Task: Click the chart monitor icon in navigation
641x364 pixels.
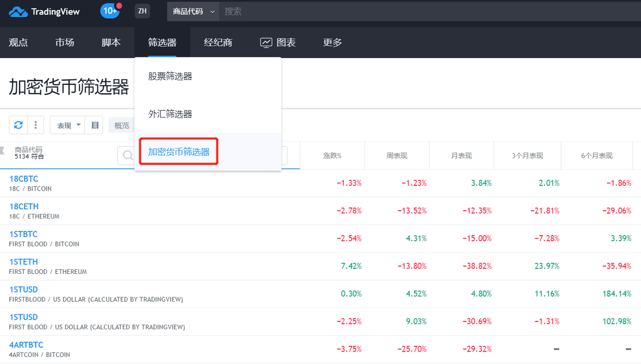Action: tap(266, 42)
